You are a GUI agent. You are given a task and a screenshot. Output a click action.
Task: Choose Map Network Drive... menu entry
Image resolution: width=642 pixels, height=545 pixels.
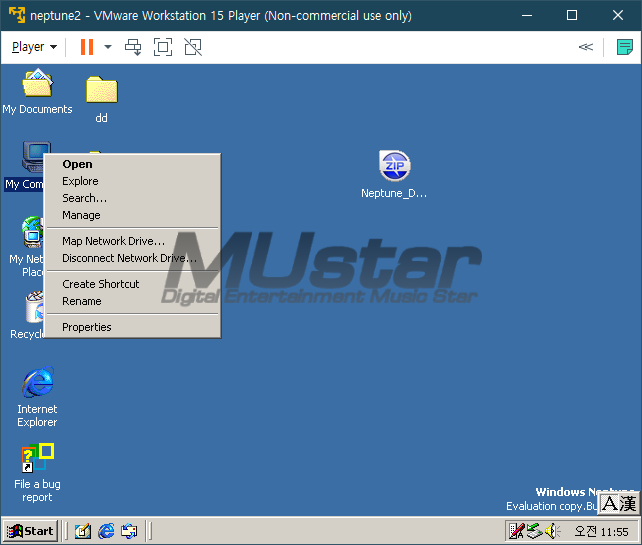coord(133,241)
